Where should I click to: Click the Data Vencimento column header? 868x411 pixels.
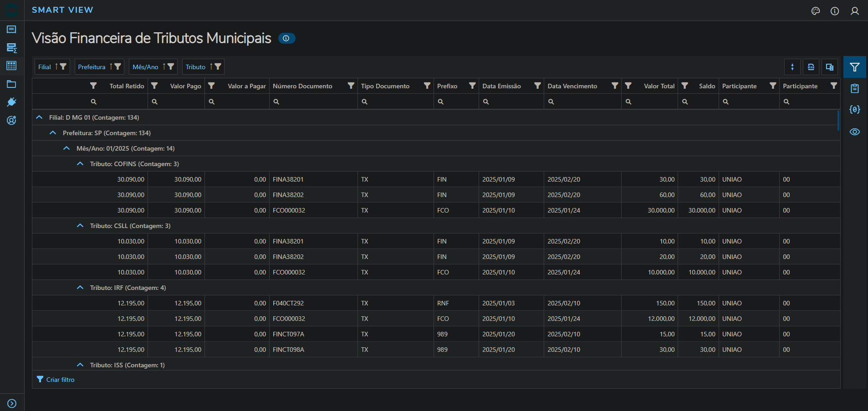[x=572, y=86]
